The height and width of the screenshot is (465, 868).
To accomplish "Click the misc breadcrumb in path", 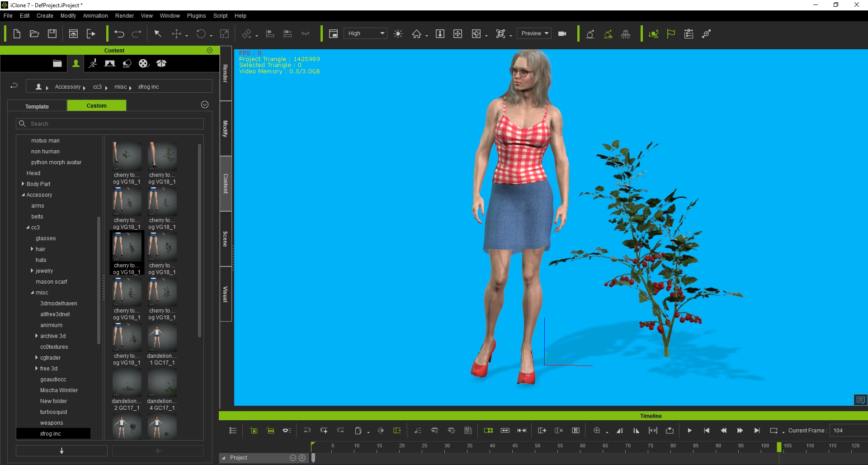I will (x=120, y=86).
